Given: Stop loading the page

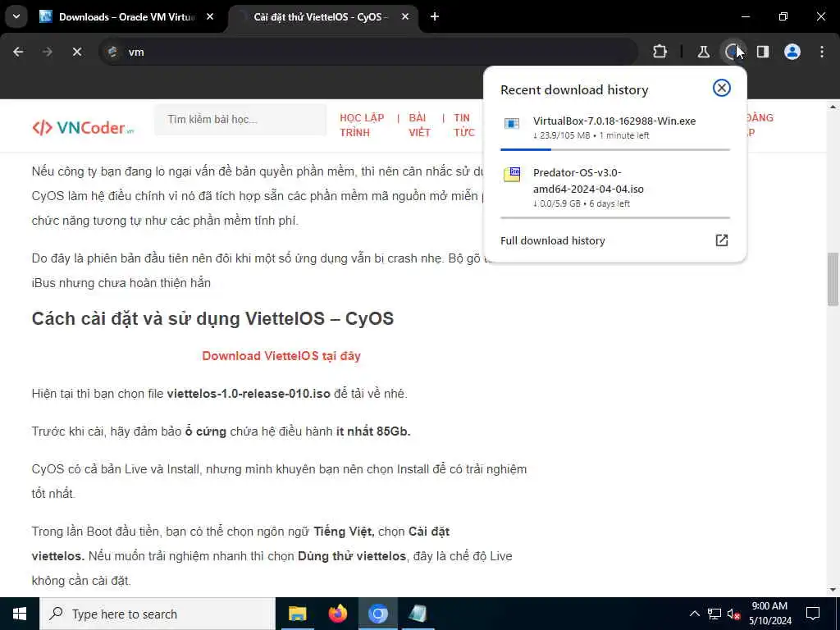Looking at the screenshot, I should coord(77,52).
